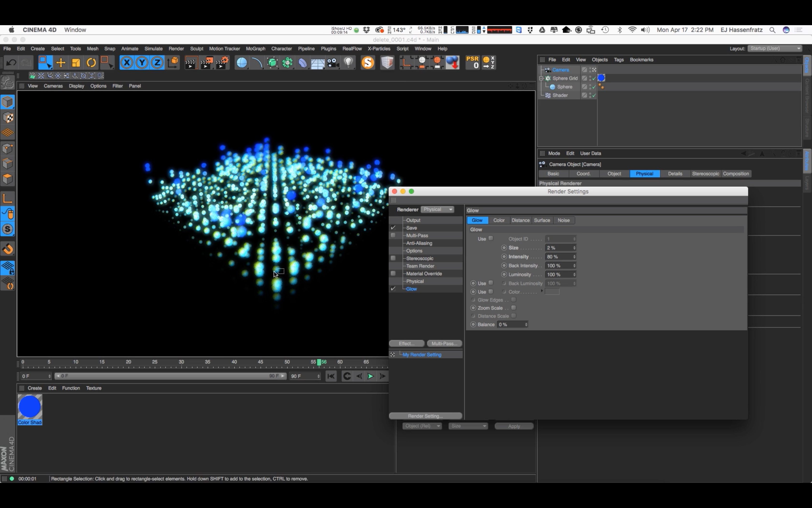Toggle the Y axis lock

tap(142, 63)
